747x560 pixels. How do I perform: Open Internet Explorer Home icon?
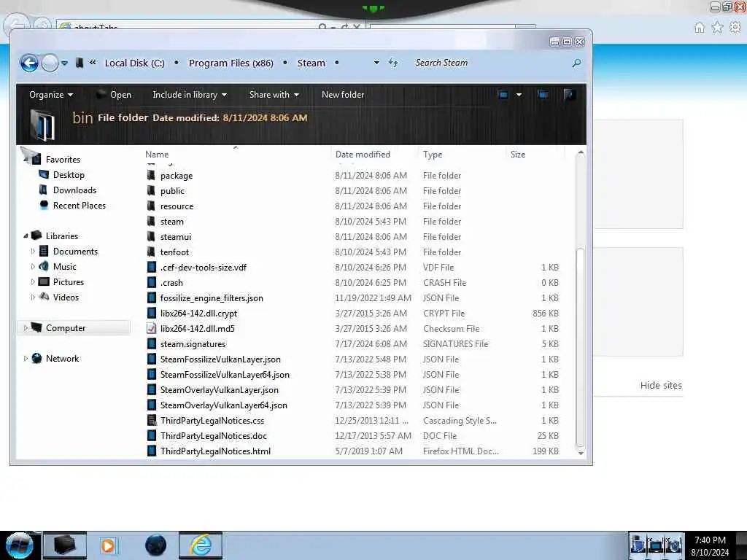pos(699,28)
